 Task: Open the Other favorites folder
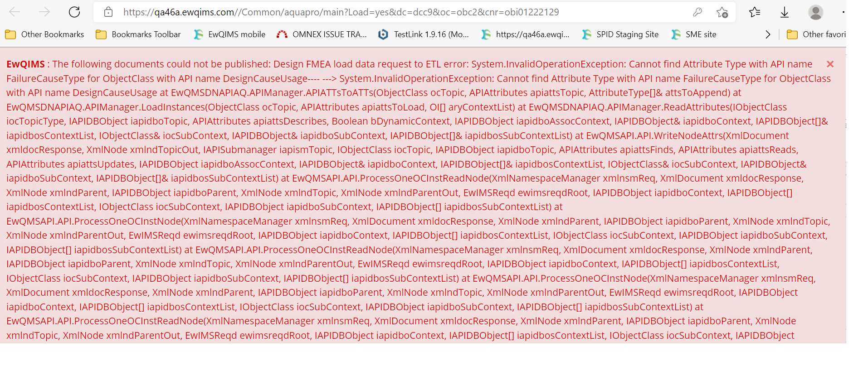(x=816, y=34)
